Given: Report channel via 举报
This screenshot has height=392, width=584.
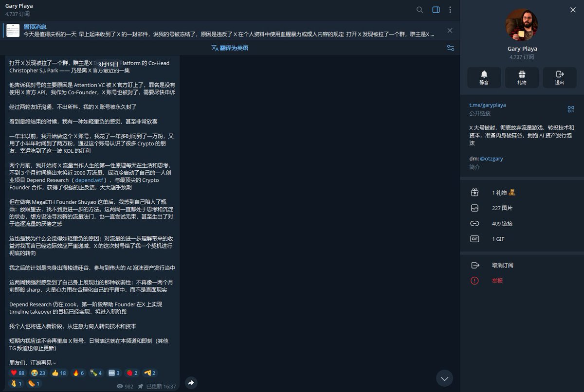Looking at the screenshot, I should tap(522, 281).
